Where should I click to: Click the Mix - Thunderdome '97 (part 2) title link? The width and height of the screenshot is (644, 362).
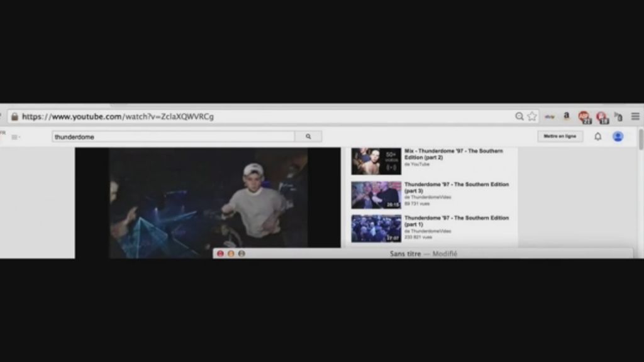pyautogui.click(x=453, y=155)
